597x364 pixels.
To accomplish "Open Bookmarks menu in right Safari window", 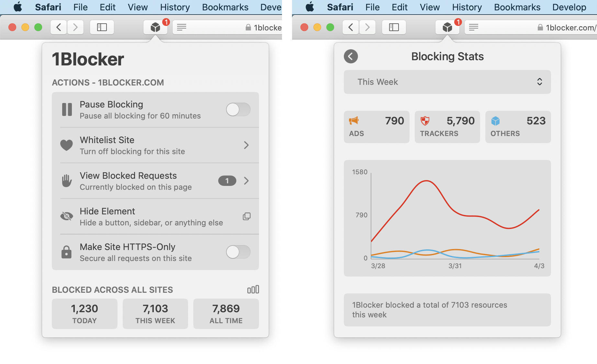I will pyautogui.click(x=517, y=7).
